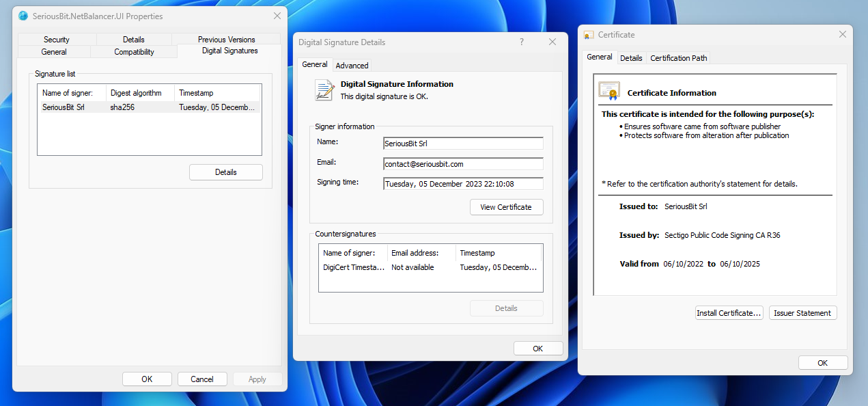Viewport: 868px width, 406px height.
Task: Click the signer Name field showing SeriousBit Srl
Action: (x=463, y=144)
